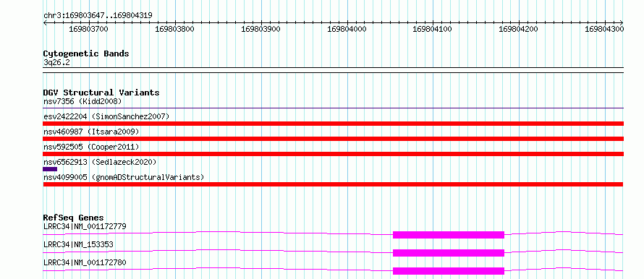Select the nsv4099005 (gnomADStructuralVariants) label
The height and width of the screenshot is (279, 644).
124,177
